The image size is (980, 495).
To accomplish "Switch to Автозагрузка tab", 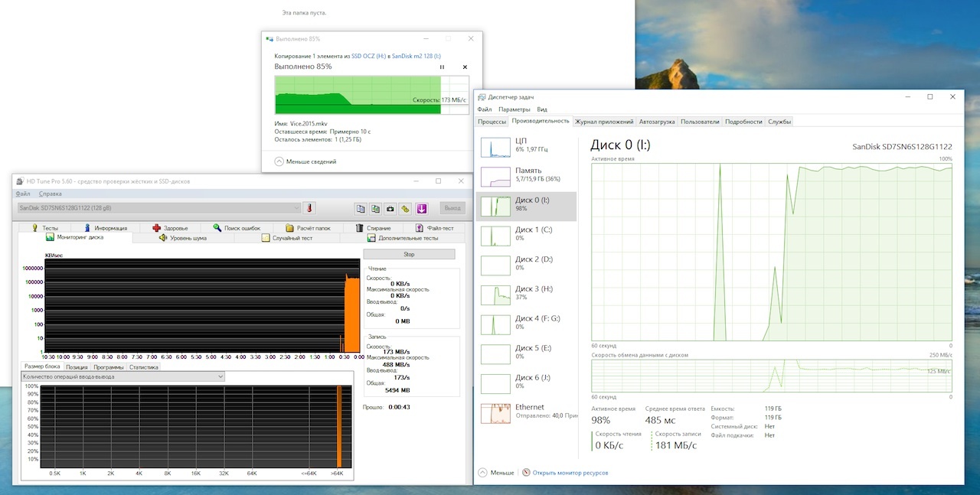I will pos(657,122).
